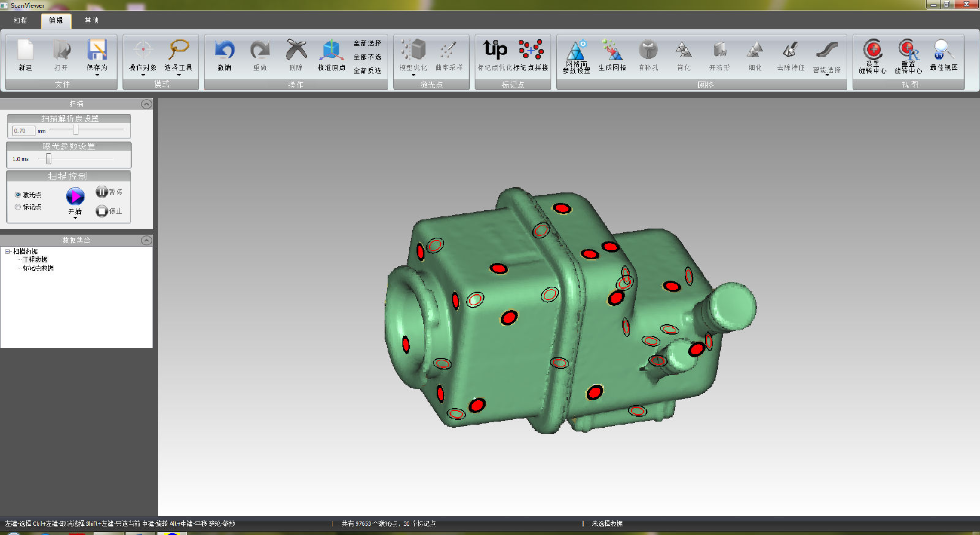Open the Other (其他) ribbon tab
This screenshot has height=535, width=980.
91,20
